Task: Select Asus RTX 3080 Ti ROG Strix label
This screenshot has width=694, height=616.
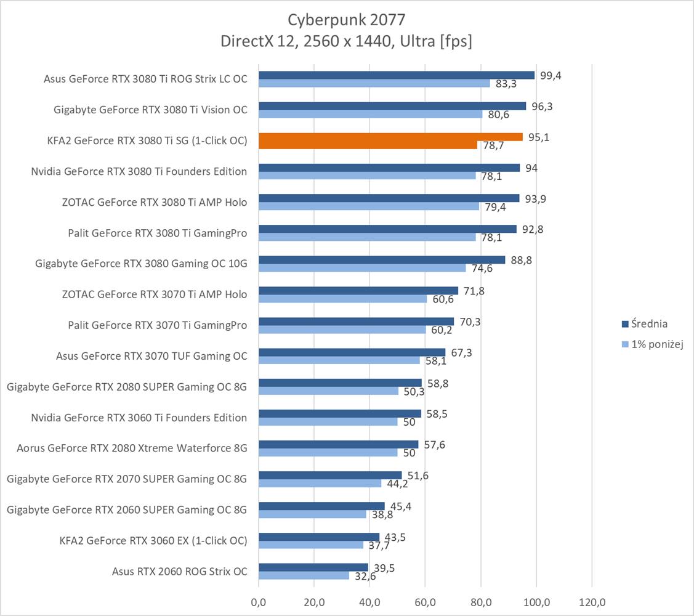Action: (145, 79)
